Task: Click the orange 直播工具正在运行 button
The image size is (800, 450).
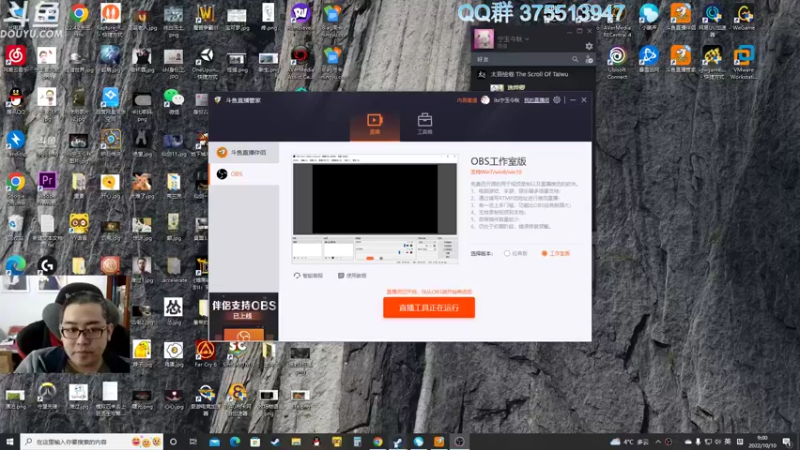Action: [429, 308]
